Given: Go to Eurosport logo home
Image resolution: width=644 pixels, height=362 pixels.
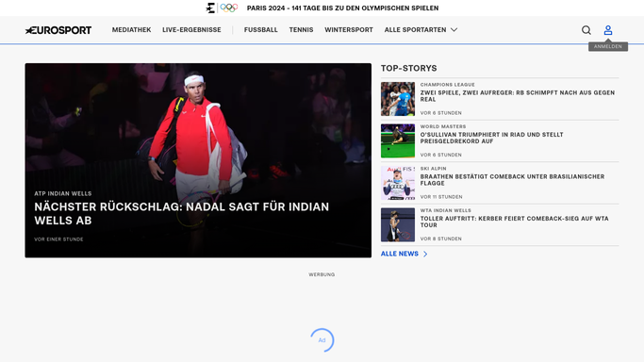Looking at the screenshot, I should (58, 30).
